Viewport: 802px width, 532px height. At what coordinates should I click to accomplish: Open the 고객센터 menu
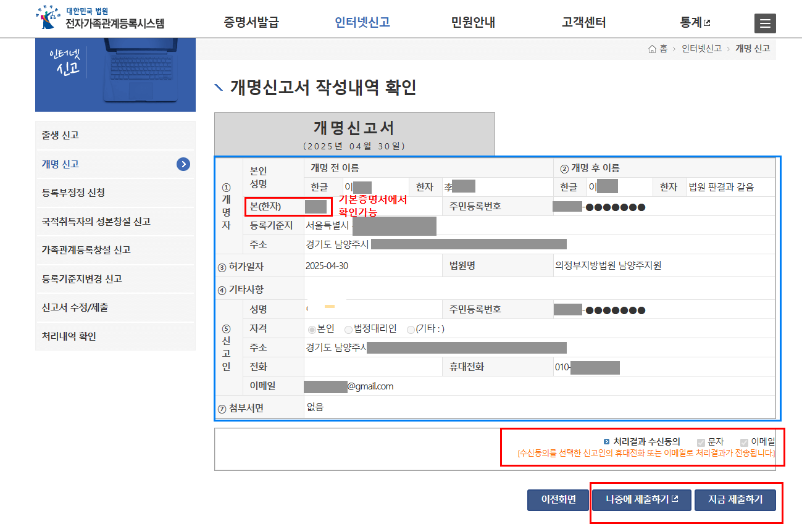(583, 22)
